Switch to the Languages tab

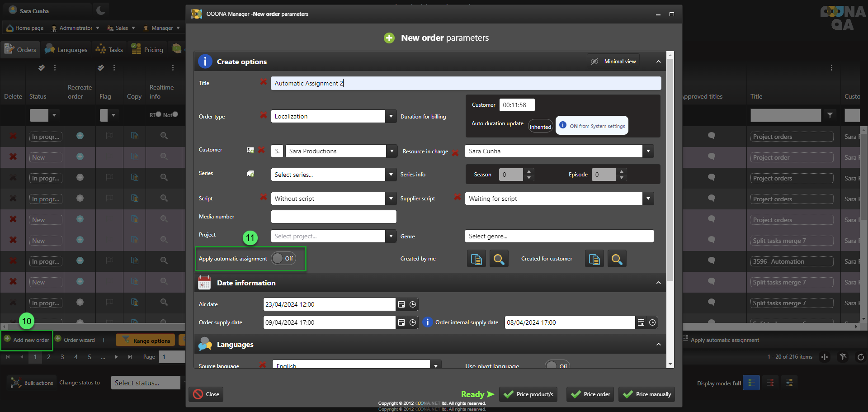click(66, 50)
